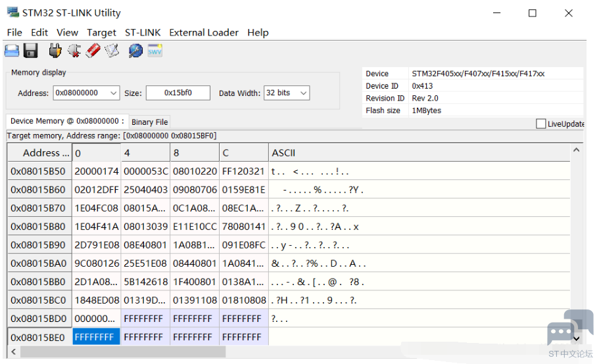This screenshot has height=364, width=599.
Task: Click cell value 25040403
Action: coord(145,190)
